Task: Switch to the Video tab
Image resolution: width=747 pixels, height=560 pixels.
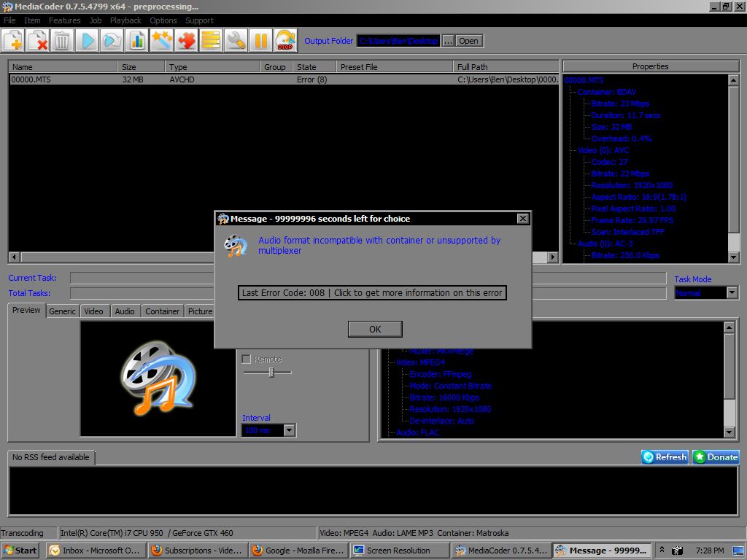Action: pyautogui.click(x=94, y=311)
